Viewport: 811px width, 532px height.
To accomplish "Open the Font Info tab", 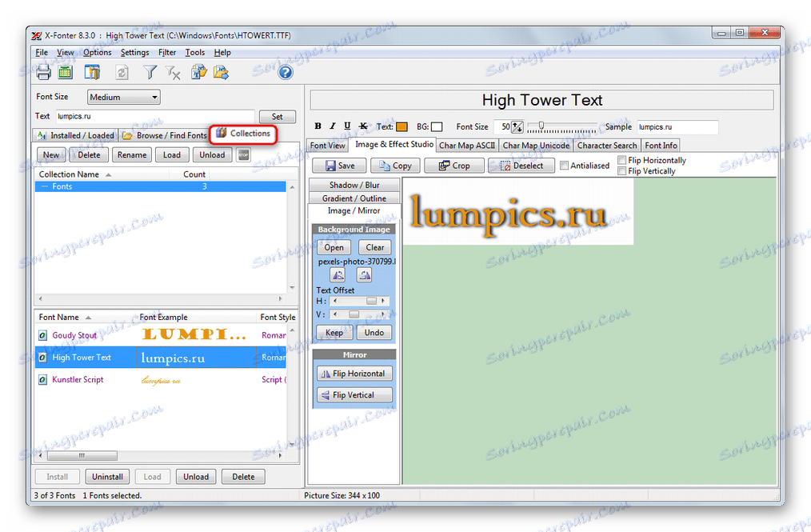I will [661, 146].
